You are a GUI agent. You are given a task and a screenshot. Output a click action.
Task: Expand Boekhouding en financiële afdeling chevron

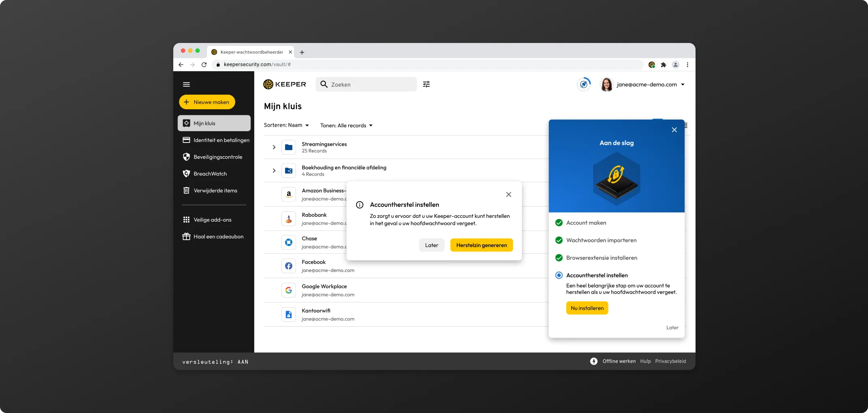pos(274,170)
